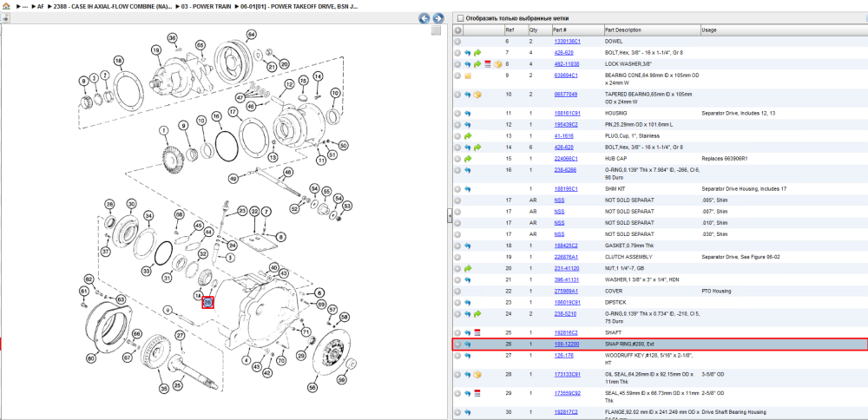Click box icon in TAPERED BEARING row

coord(477,95)
